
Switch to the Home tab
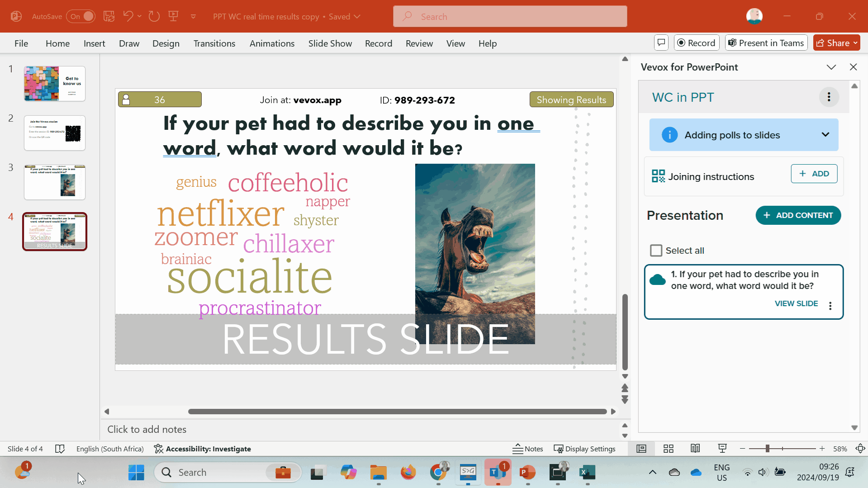tap(57, 43)
